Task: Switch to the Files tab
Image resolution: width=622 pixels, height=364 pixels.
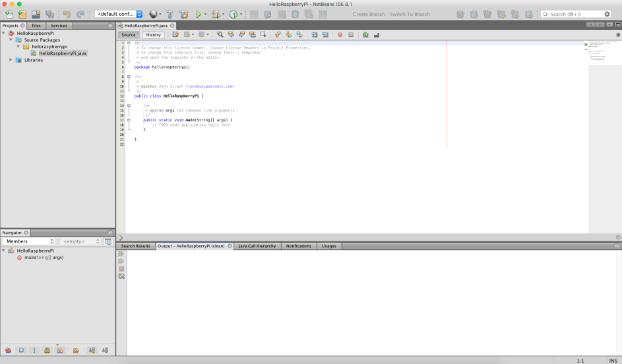Action: (x=36, y=25)
